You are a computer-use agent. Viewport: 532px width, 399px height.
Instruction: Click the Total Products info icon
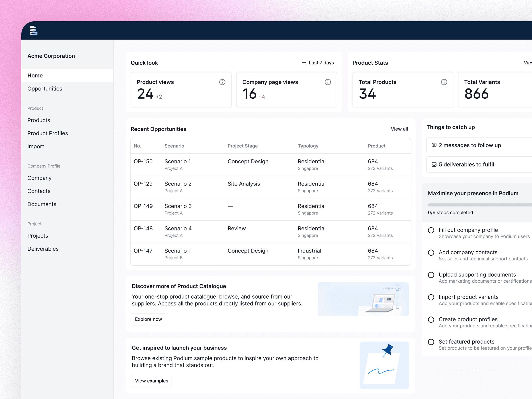(x=444, y=82)
